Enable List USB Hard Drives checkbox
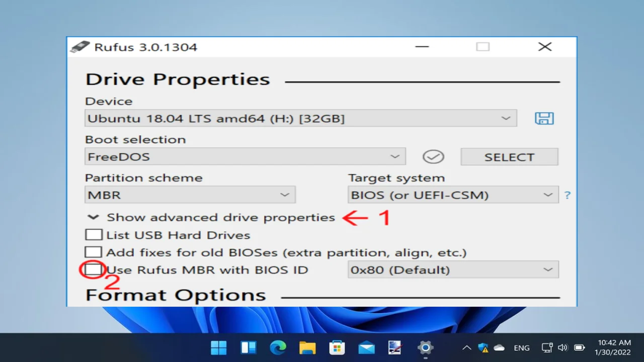 94,235
